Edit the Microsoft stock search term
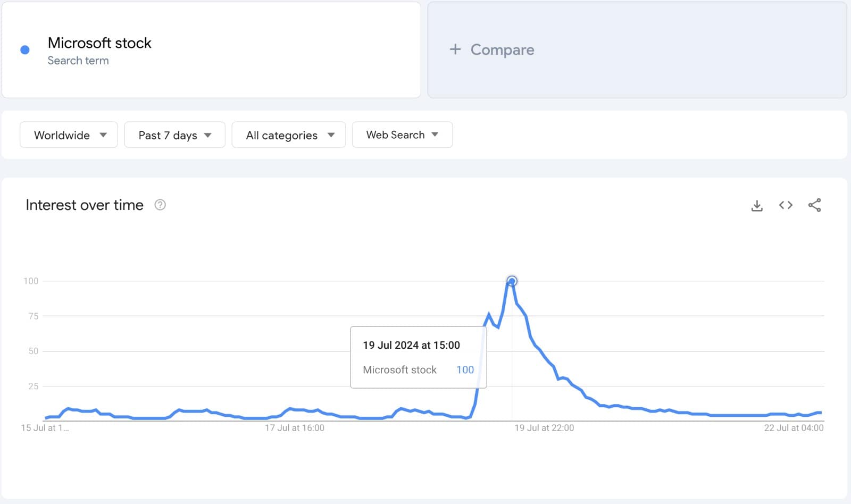This screenshot has height=504, width=851. click(x=99, y=43)
